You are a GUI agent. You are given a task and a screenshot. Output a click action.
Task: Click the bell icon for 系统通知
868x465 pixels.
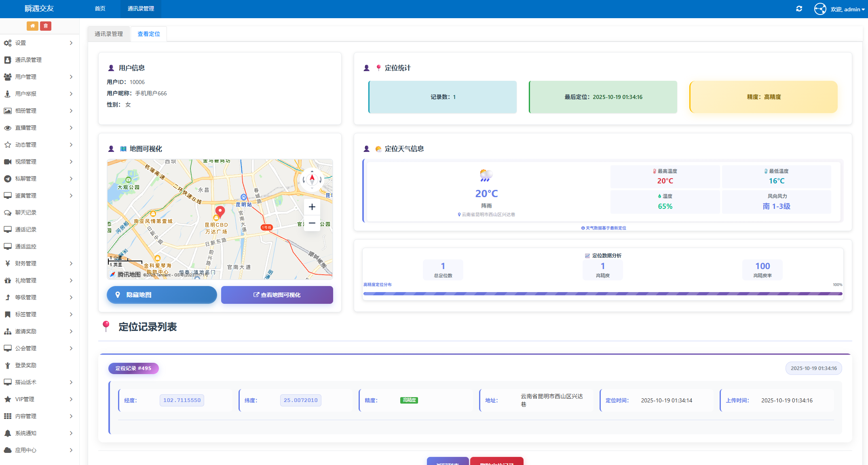[7, 433]
